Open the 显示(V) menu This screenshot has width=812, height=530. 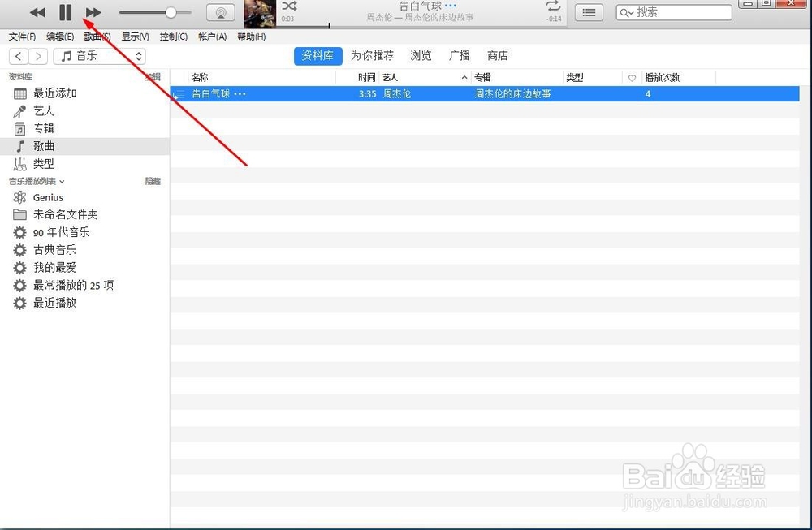(x=135, y=37)
